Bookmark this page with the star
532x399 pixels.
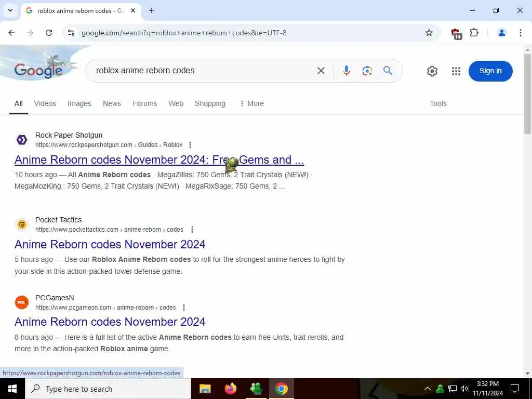pyautogui.click(x=429, y=33)
